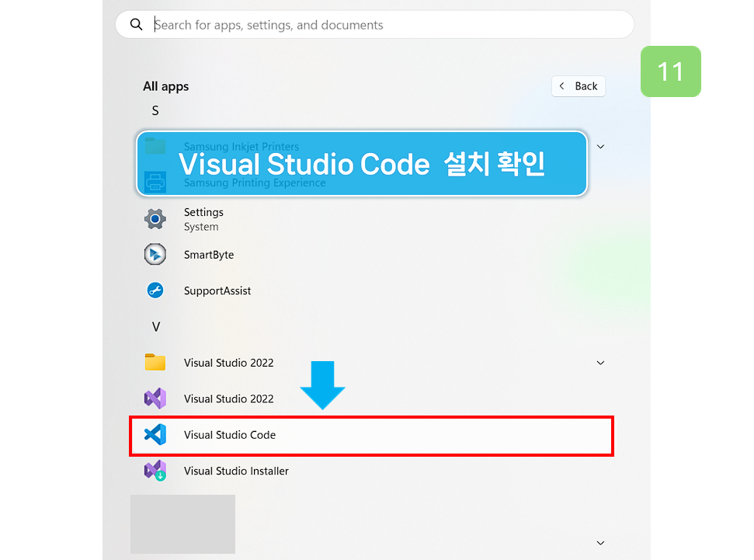Screen dimensions: 754x560
Task: Click the Samsung Printing Experience icon
Action: pos(155,183)
